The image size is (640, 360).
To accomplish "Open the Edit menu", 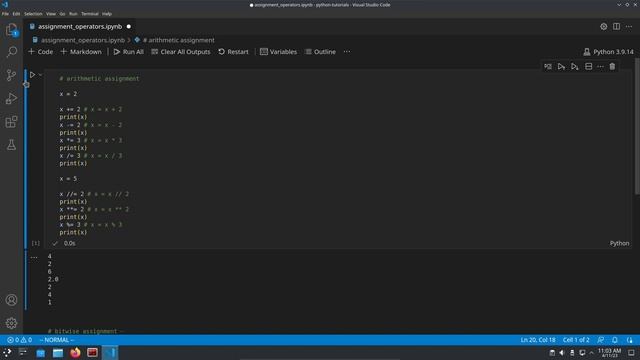I will (16, 14).
